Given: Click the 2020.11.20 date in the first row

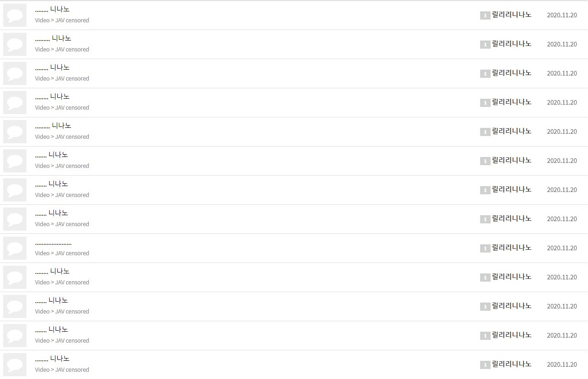Looking at the screenshot, I should pyautogui.click(x=562, y=15).
